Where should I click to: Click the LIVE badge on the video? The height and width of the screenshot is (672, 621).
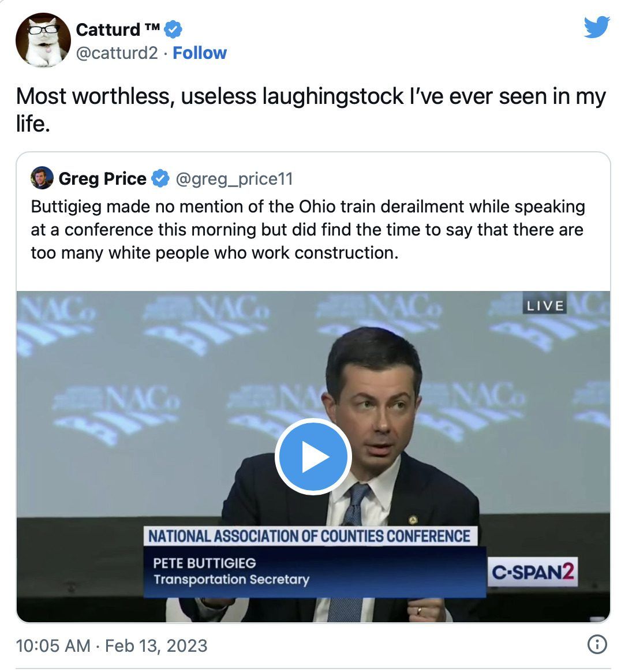(x=544, y=305)
